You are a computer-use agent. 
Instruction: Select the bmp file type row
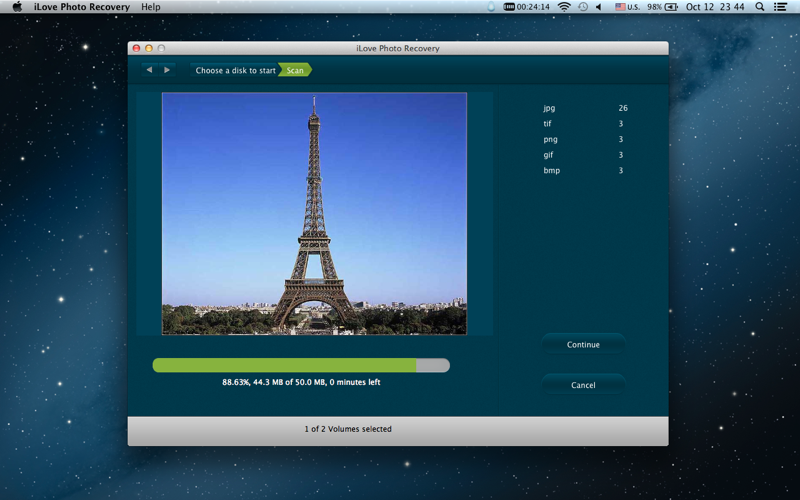click(585, 170)
